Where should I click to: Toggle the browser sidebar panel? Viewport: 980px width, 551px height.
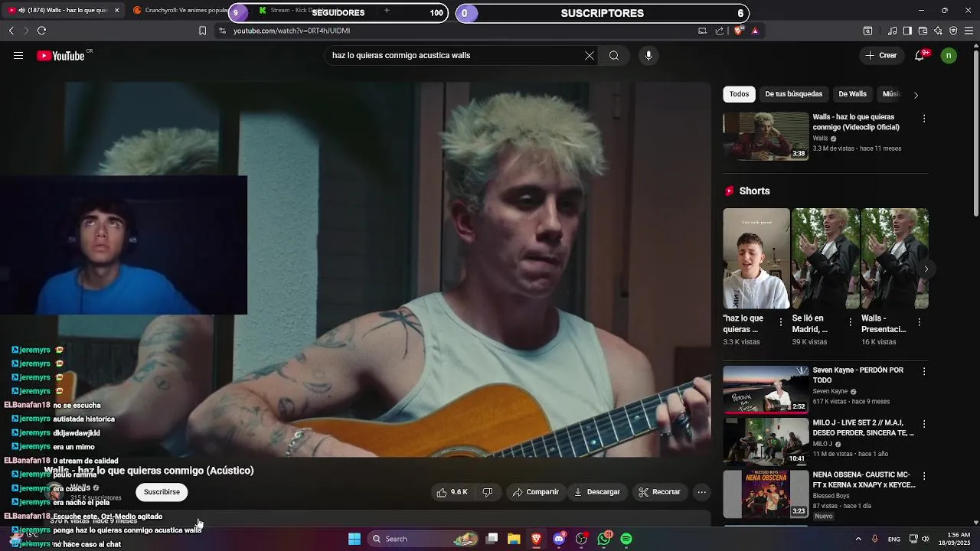click(907, 31)
